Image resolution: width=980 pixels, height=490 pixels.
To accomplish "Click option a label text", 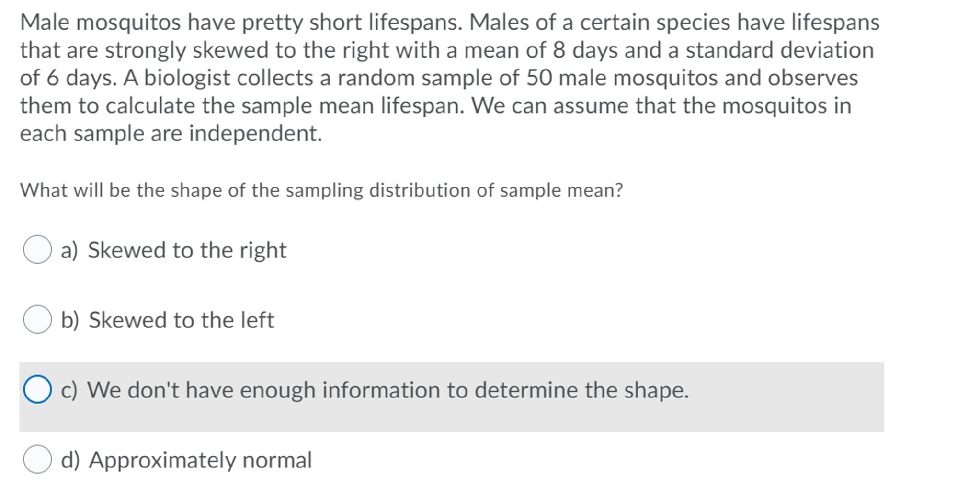I will click(x=174, y=249).
